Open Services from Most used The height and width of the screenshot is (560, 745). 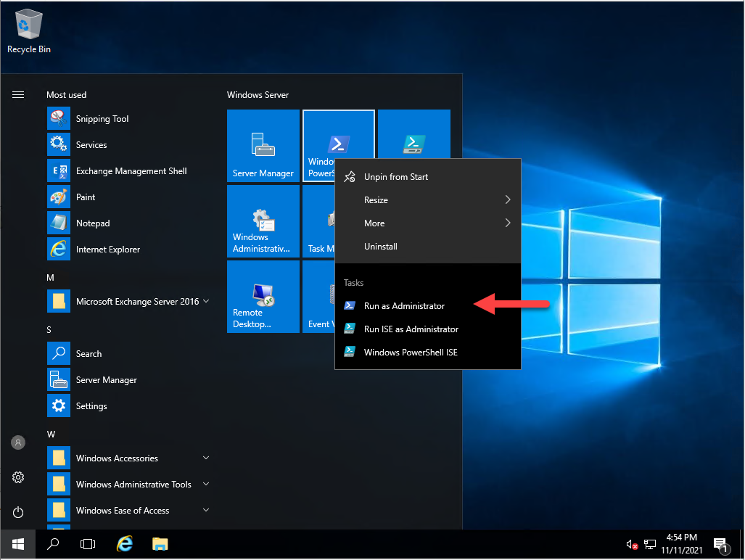(x=128, y=145)
